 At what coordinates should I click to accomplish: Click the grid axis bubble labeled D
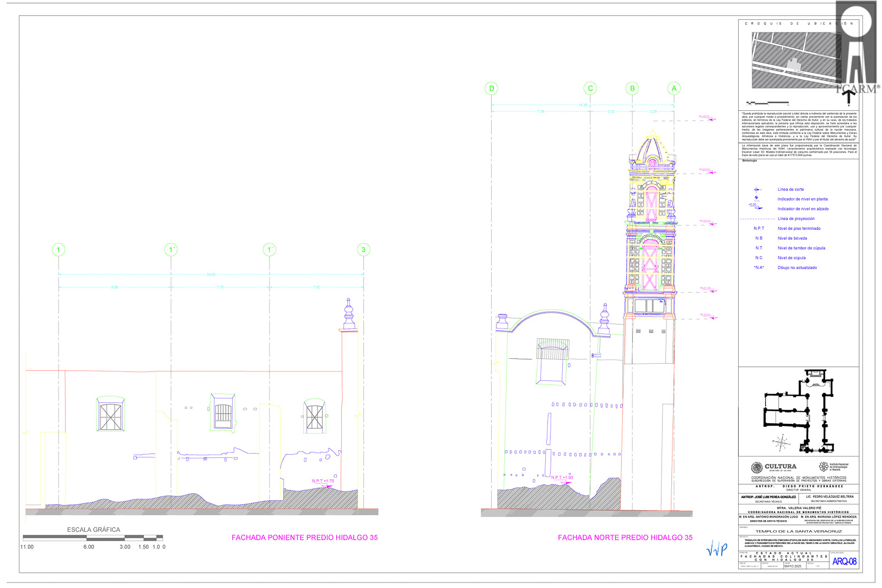coord(491,88)
